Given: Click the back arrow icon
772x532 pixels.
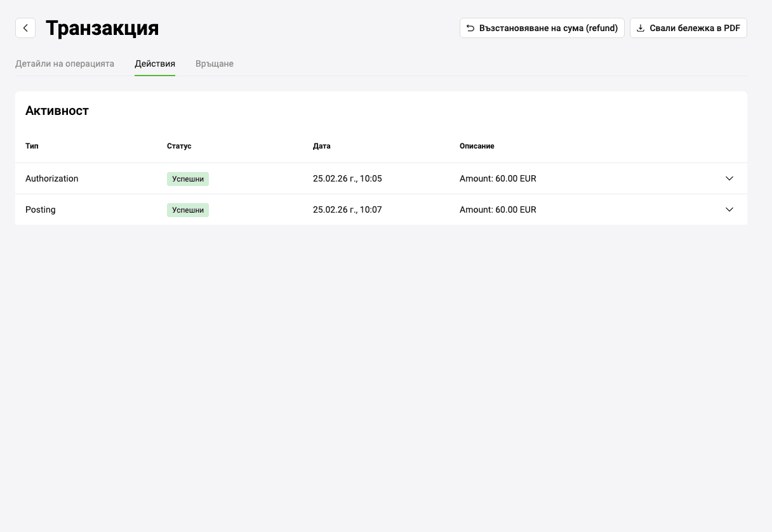Looking at the screenshot, I should [25, 28].
